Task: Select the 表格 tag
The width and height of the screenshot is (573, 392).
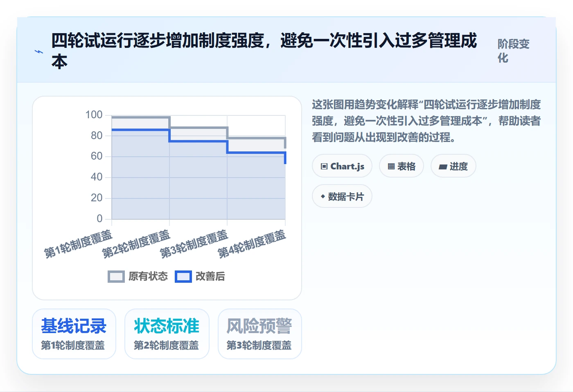Action: pos(402,166)
